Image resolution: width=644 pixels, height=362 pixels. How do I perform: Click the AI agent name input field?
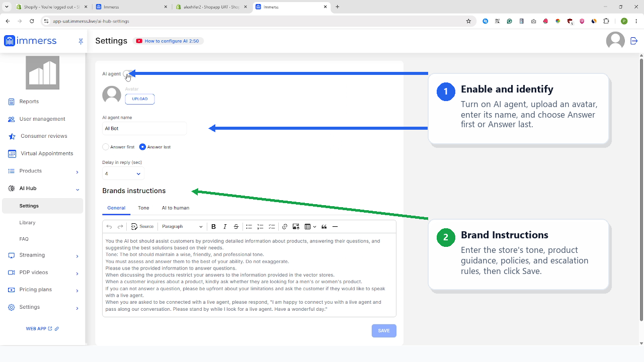click(144, 129)
